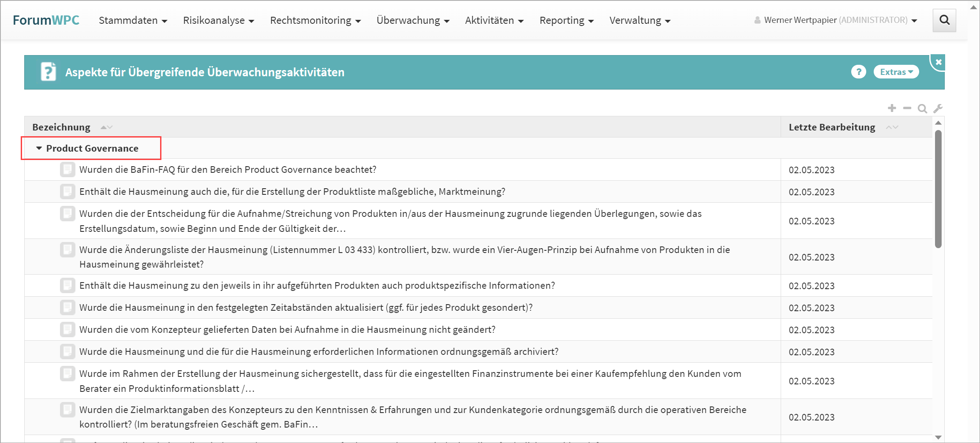Click the search magnifier button in navbar
Image resolution: width=980 pixels, height=443 pixels.
pyautogui.click(x=944, y=20)
